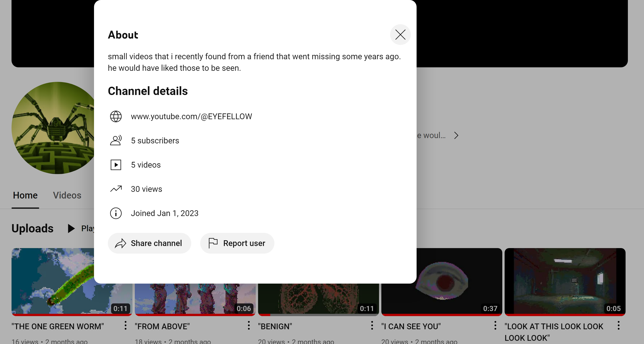Select the Home tab

25,195
